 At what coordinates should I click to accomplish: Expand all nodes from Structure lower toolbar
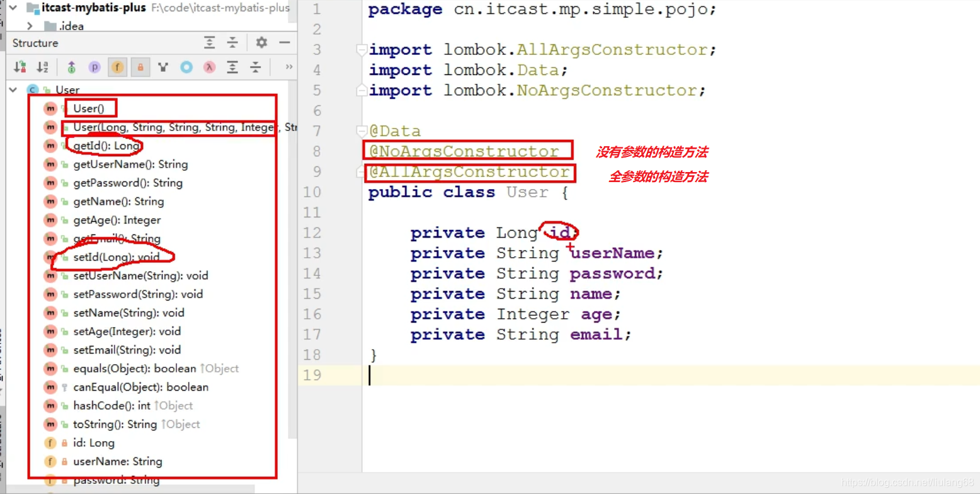coord(232,67)
